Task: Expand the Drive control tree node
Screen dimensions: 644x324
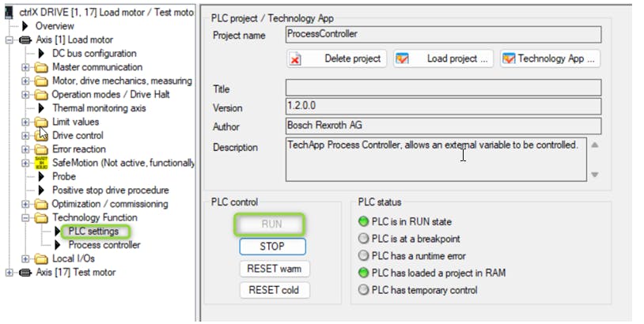Action: [25, 136]
